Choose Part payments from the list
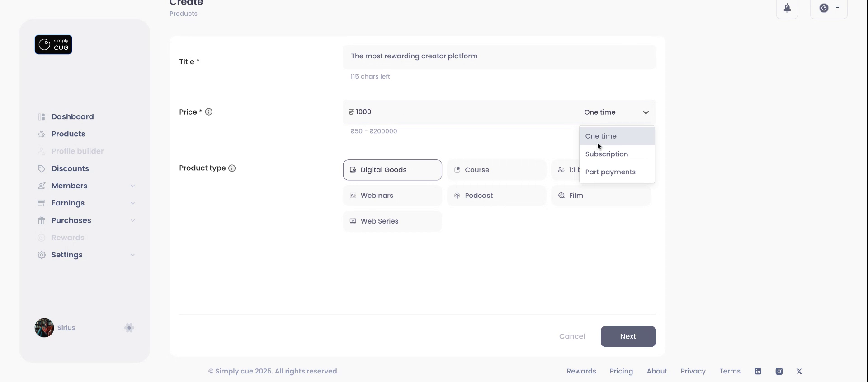 610,172
